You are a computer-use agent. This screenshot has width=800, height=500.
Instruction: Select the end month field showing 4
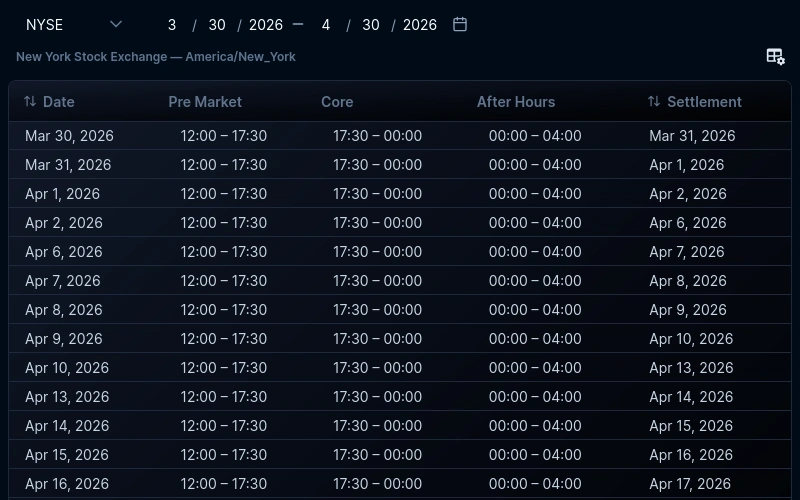click(326, 24)
